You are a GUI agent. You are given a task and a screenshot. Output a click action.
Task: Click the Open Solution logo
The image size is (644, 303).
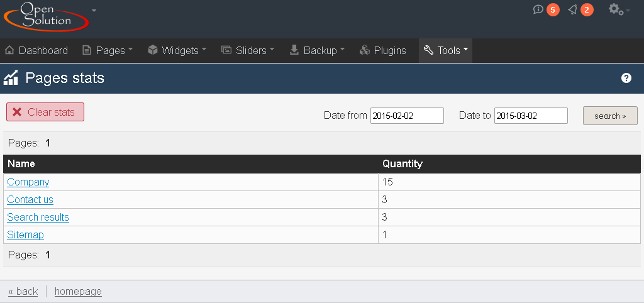46,16
